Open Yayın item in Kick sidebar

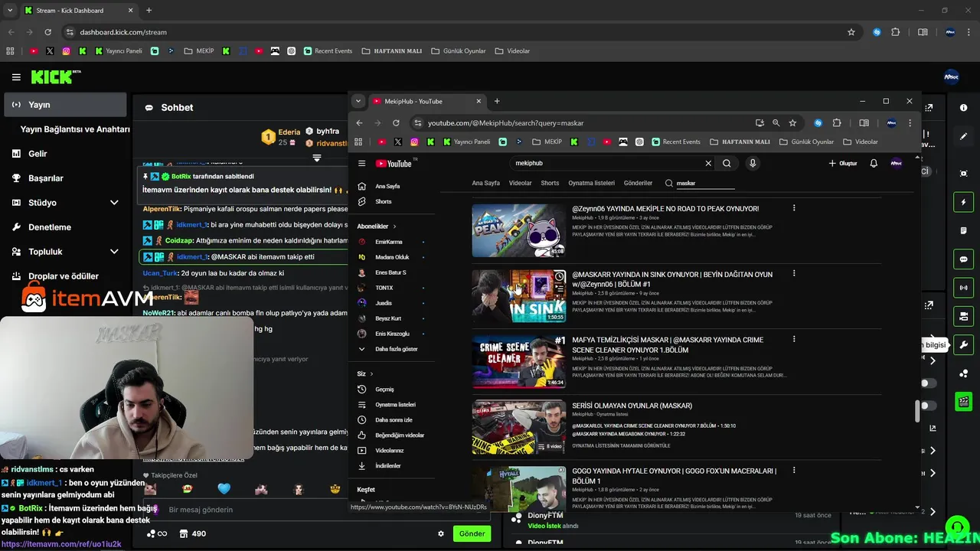[65, 105]
